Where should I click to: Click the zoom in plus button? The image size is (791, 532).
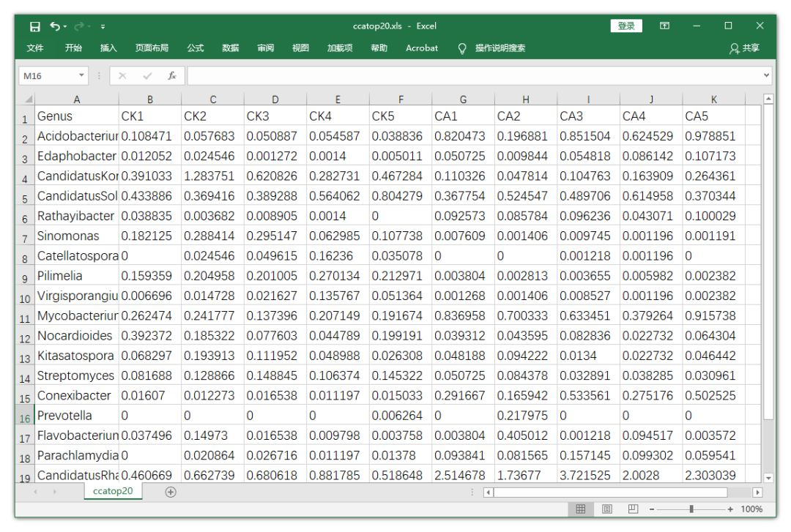[x=730, y=509]
